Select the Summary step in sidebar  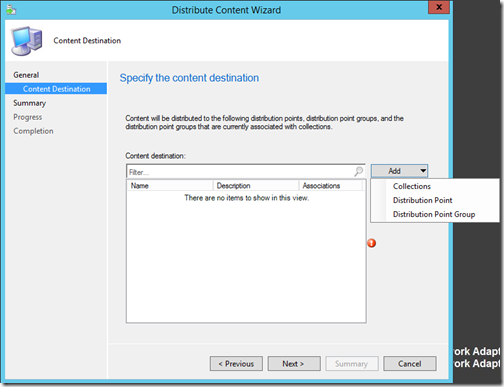coord(29,103)
